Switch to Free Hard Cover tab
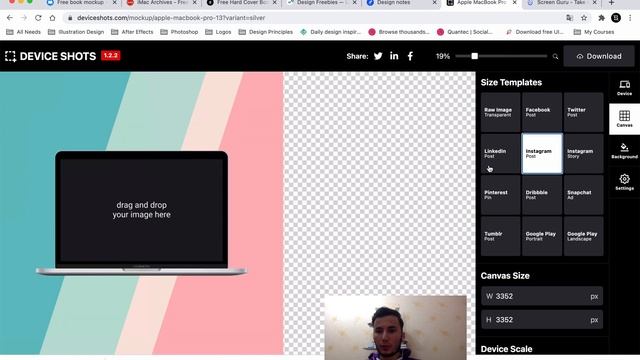The height and width of the screenshot is (360, 640). 242,3
